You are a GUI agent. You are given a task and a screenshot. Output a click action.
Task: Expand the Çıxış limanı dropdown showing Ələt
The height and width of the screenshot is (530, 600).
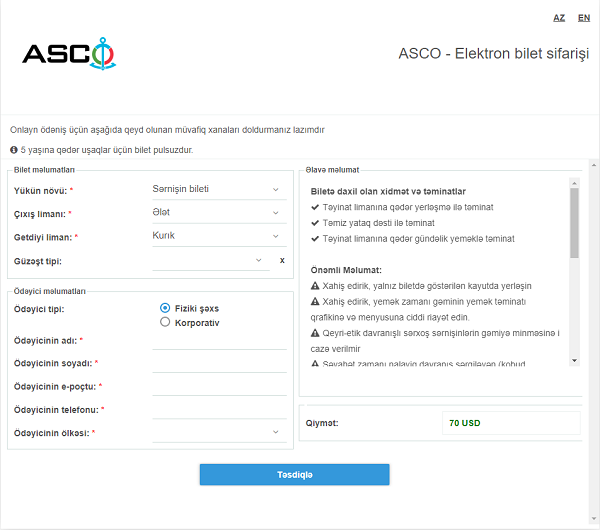pos(219,213)
